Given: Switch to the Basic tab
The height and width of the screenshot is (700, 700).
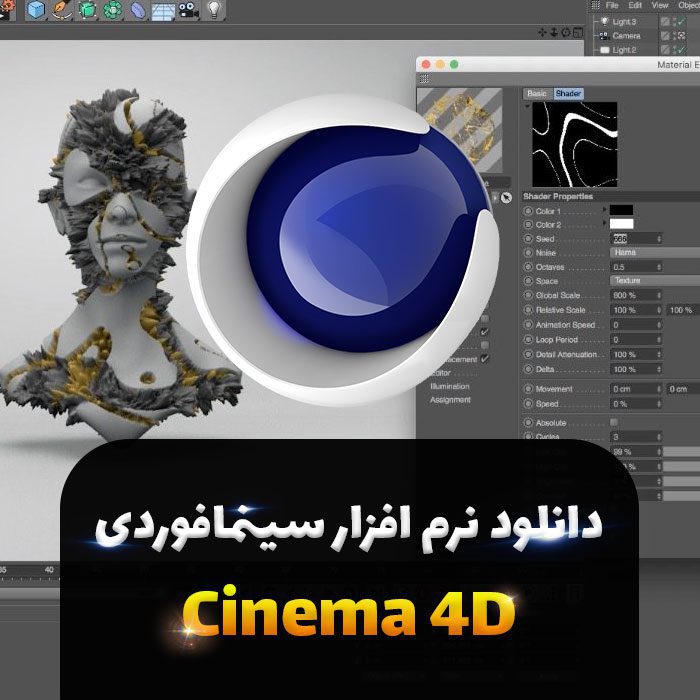Looking at the screenshot, I should [x=537, y=93].
